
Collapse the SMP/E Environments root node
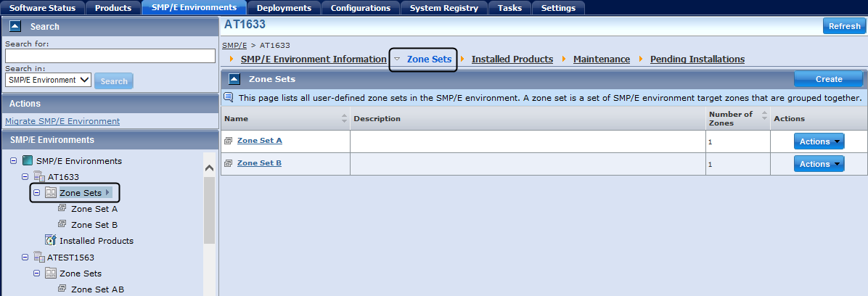[x=13, y=161]
